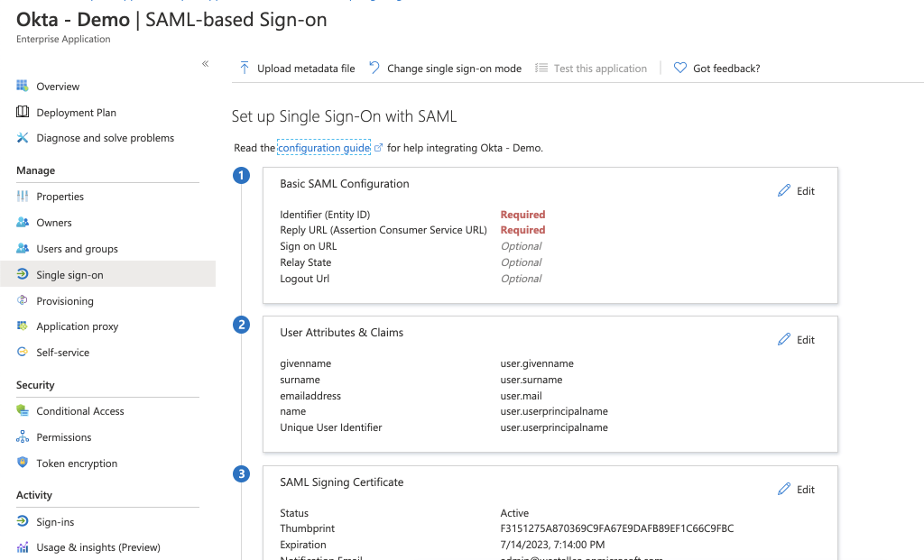
Task: Open the Got feedback? option
Action: click(x=717, y=69)
